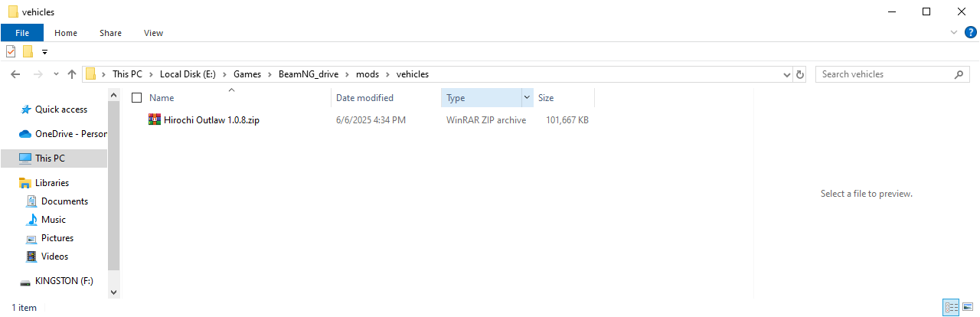Screen dimensions: 980x317
Task: Sort by Date modified column header
Action: 364,98
